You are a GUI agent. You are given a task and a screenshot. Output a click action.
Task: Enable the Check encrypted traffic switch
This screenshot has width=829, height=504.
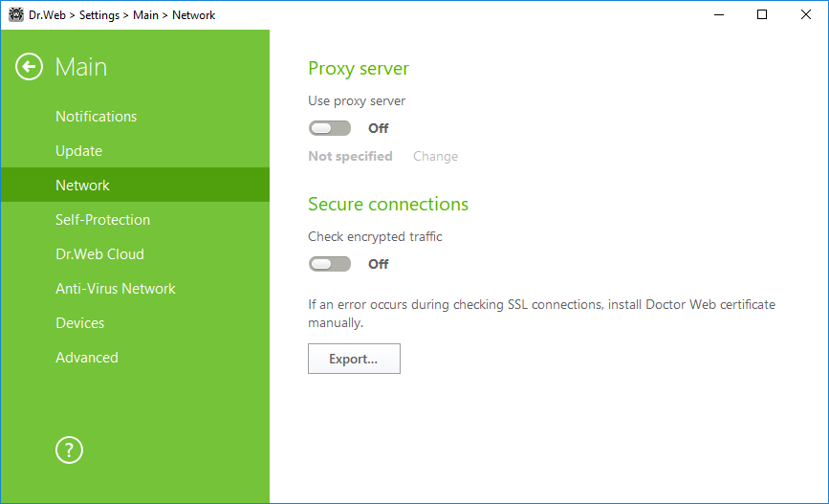pyautogui.click(x=330, y=264)
